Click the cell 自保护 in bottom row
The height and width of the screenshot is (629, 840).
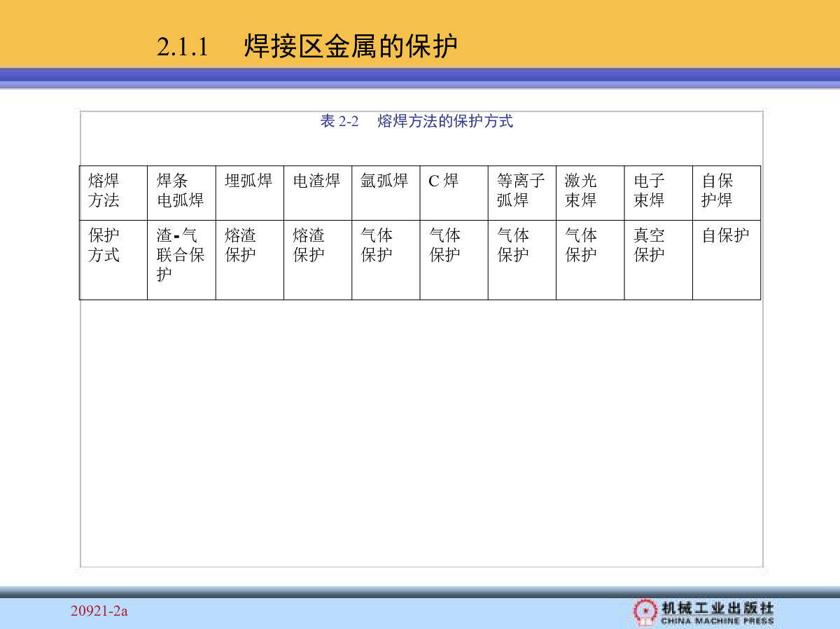(x=727, y=260)
